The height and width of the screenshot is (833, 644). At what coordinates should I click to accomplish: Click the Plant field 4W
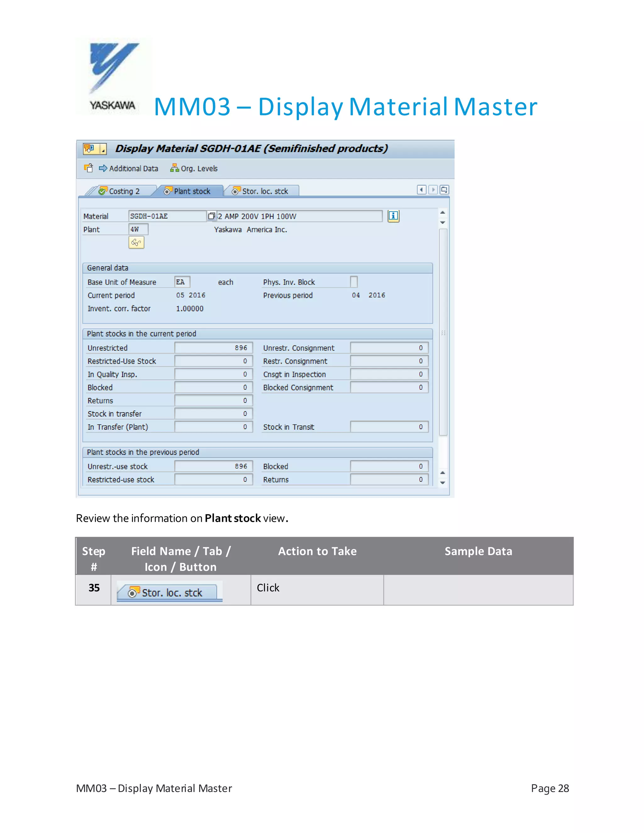(138, 229)
